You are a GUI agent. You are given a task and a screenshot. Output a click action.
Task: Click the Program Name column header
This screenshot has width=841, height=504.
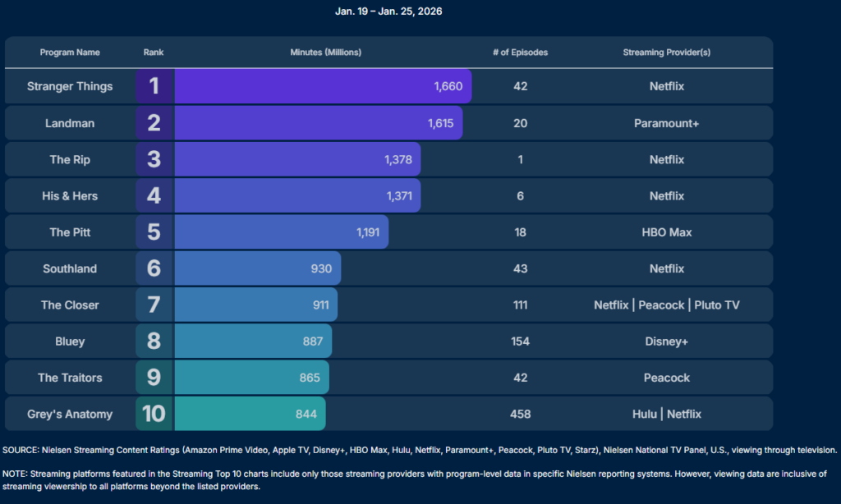click(x=70, y=53)
